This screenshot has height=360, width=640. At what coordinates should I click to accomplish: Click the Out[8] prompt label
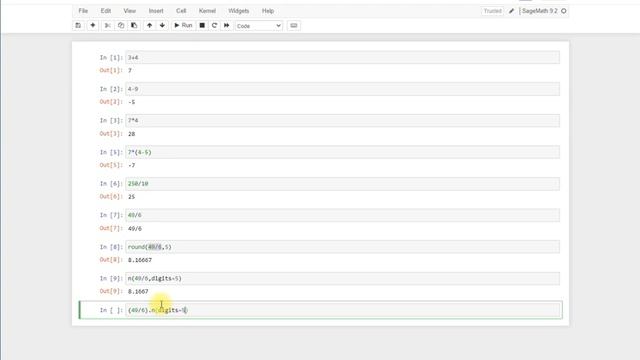(111, 260)
